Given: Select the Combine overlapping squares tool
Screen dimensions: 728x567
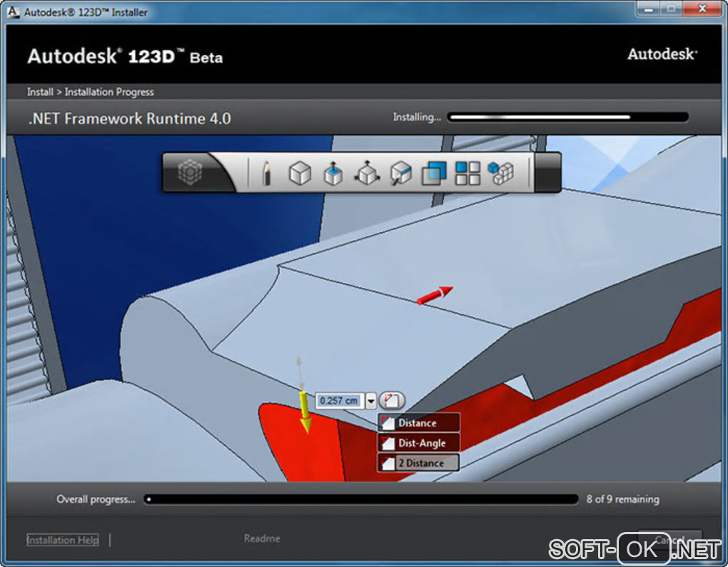Looking at the screenshot, I should (x=434, y=174).
